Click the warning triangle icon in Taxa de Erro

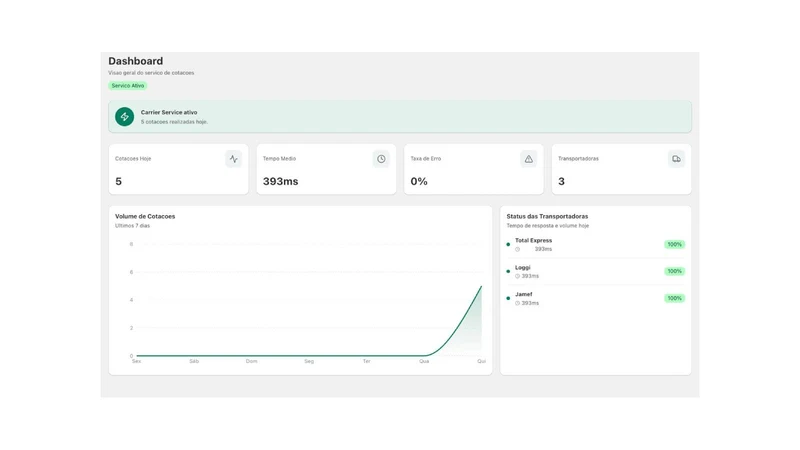pyautogui.click(x=529, y=159)
